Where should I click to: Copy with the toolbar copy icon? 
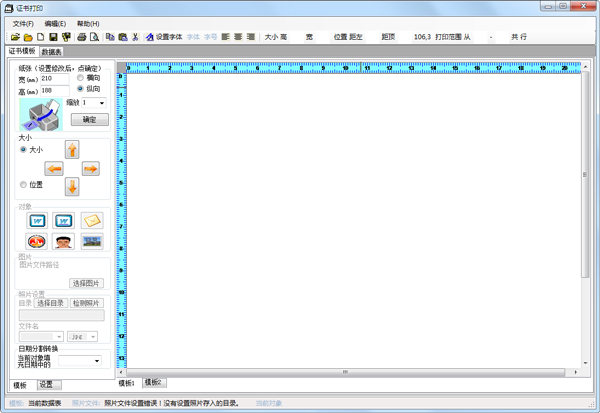coord(110,37)
